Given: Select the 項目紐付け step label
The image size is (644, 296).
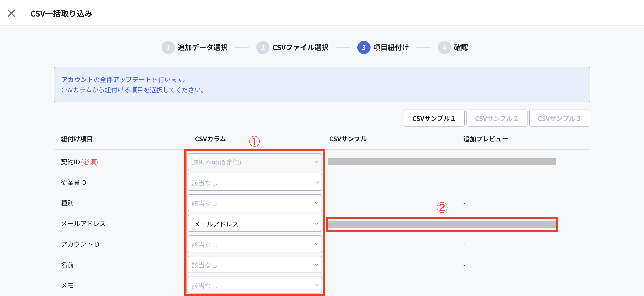Looking at the screenshot, I should [391, 47].
